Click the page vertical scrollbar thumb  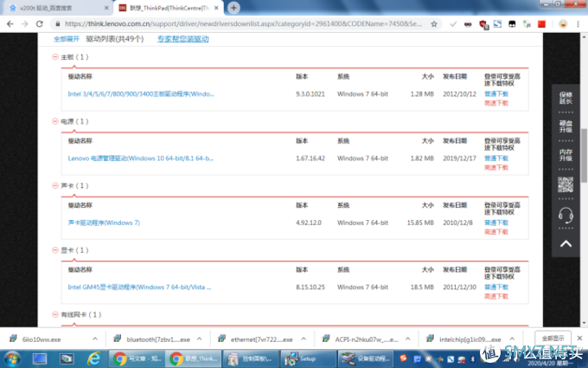click(x=584, y=156)
